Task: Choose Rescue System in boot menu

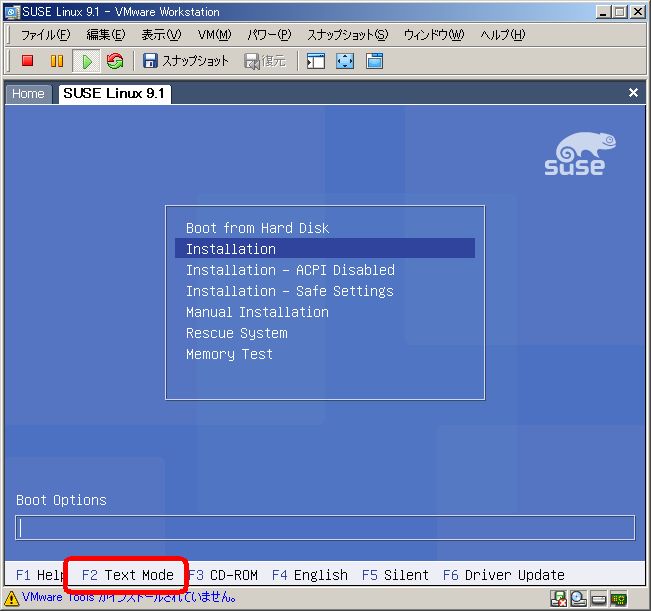Action: click(x=236, y=333)
